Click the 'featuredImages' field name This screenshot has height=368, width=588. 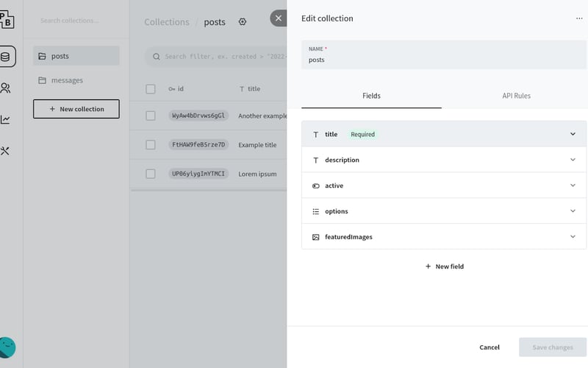click(348, 237)
